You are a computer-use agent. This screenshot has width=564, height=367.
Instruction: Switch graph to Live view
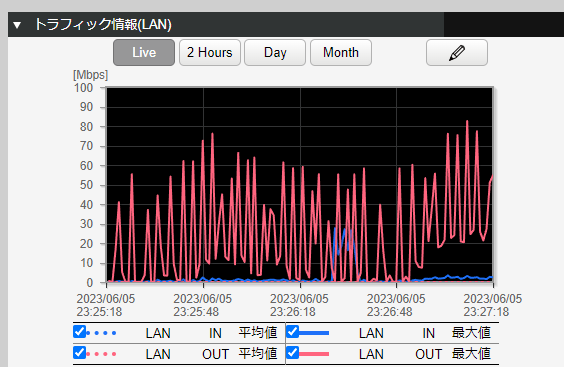pos(144,53)
